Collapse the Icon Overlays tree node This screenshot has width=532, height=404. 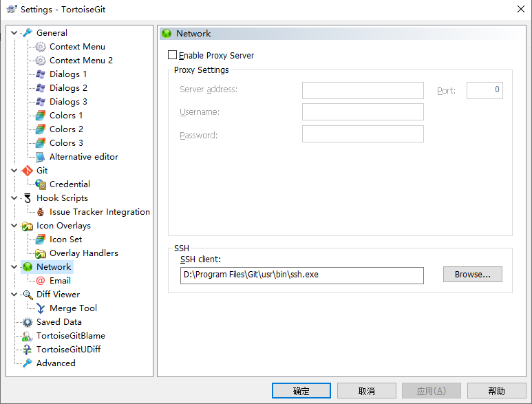[14, 225]
